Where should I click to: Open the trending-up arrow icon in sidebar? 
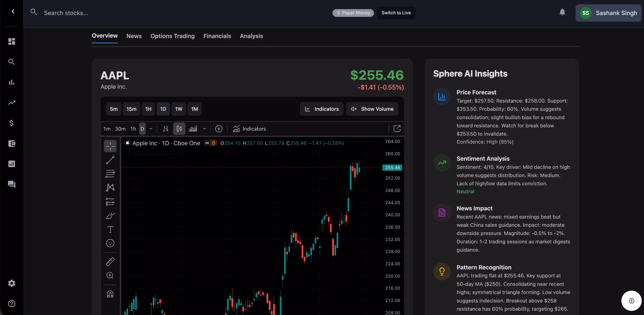click(x=11, y=103)
